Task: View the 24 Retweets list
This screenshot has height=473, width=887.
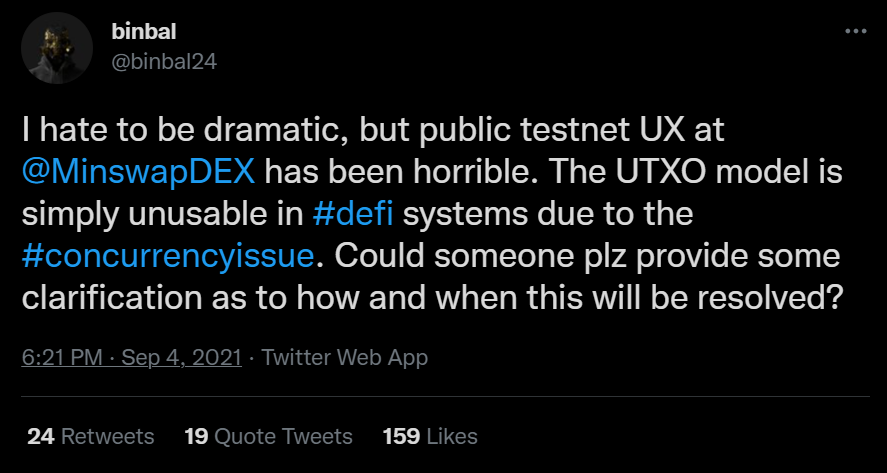Action: point(91,436)
